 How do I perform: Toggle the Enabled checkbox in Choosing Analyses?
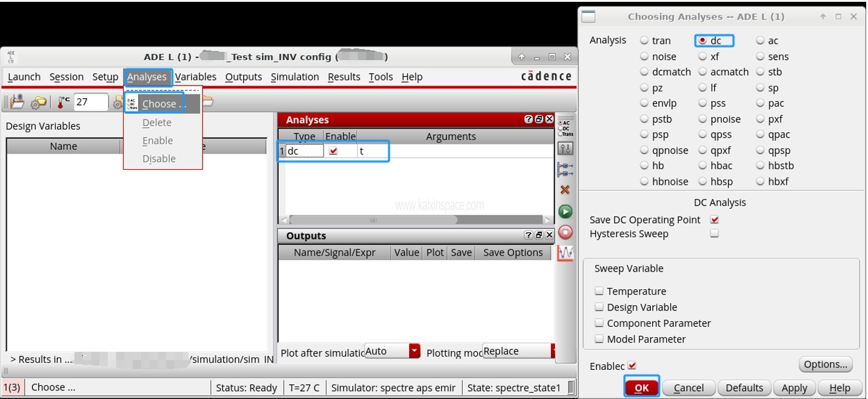coord(632,366)
